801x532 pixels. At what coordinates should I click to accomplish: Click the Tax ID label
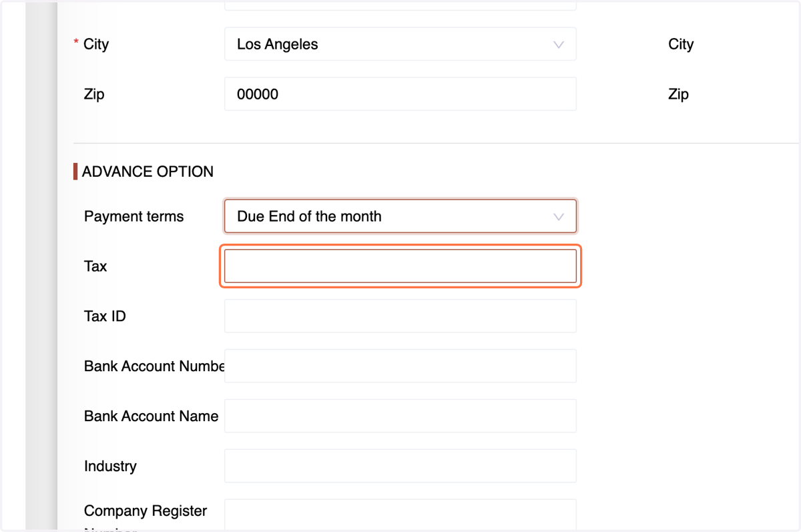tap(105, 316)
